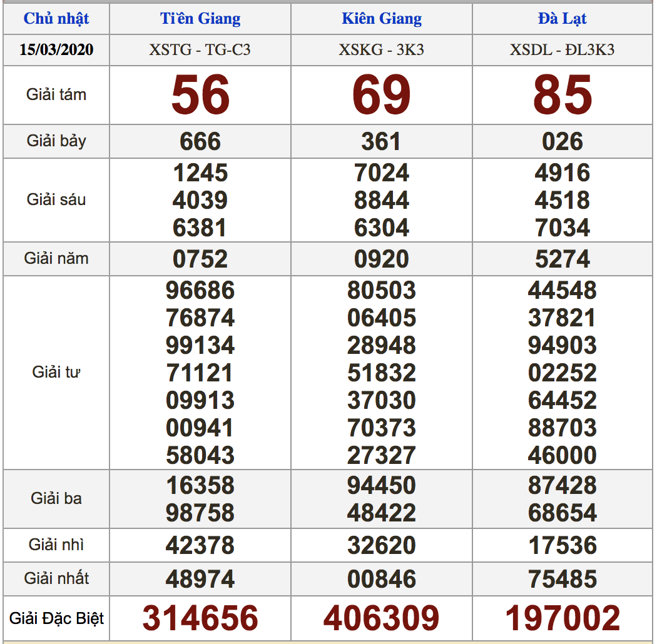Click Đà Lạt seventh prize 026

point(563,141)
